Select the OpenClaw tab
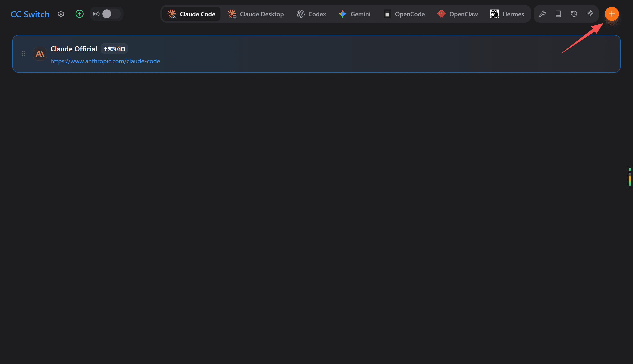 click(458, 14)
